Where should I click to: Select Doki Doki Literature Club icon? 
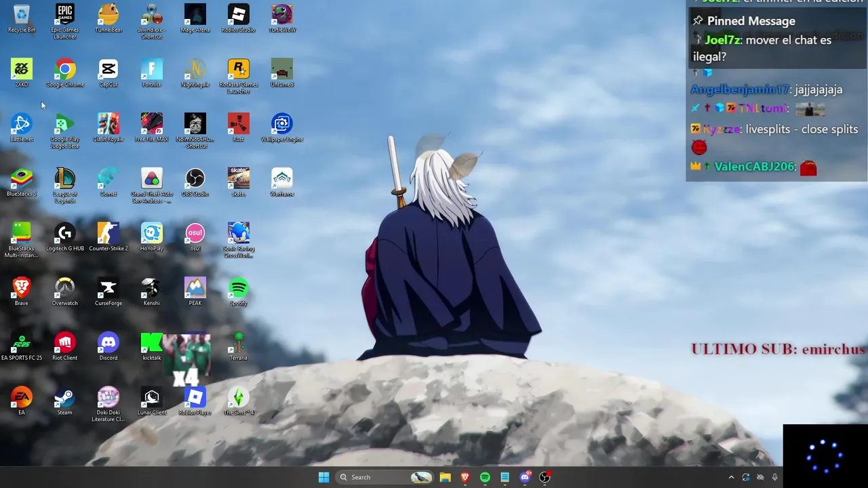coord(108,405)
